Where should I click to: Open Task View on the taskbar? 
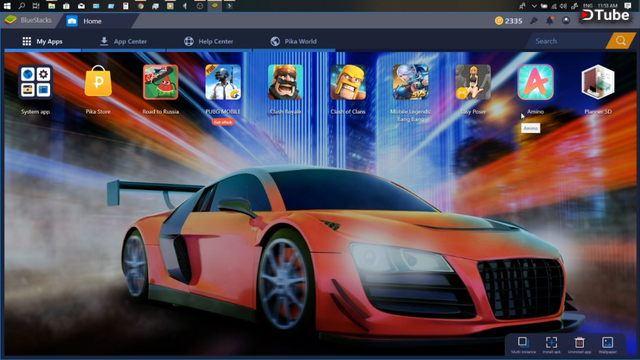pyautogui.click(x=36, y=6)
